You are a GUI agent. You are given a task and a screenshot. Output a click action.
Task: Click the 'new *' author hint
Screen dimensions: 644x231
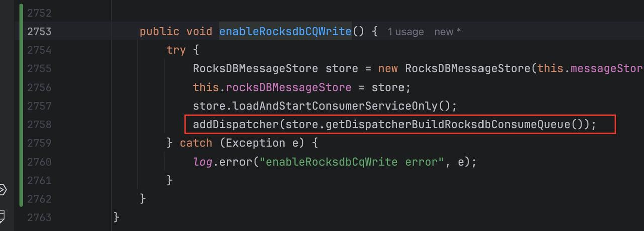[447, 32]
